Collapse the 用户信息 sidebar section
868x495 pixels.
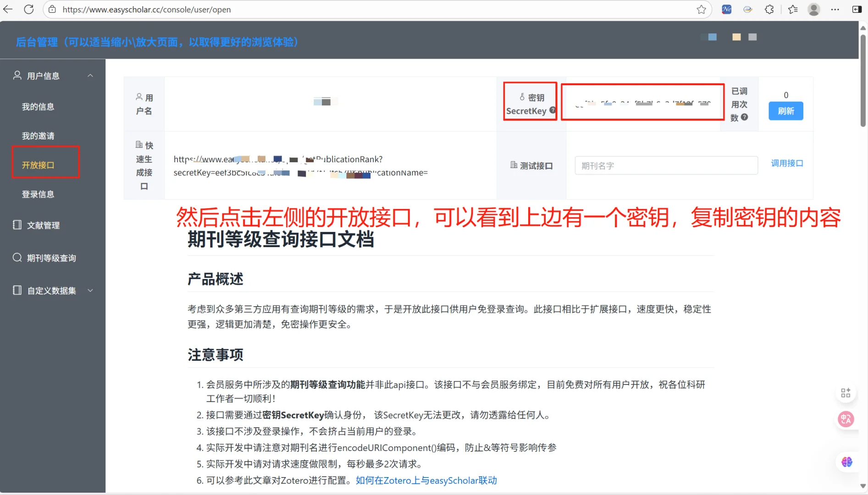(90, 76)
